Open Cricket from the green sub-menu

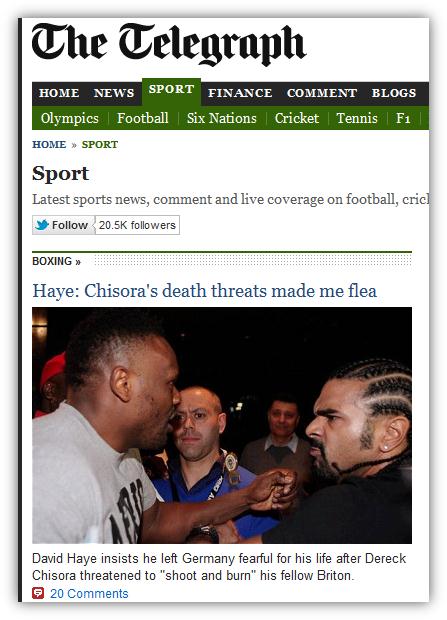tap(297, 118)
